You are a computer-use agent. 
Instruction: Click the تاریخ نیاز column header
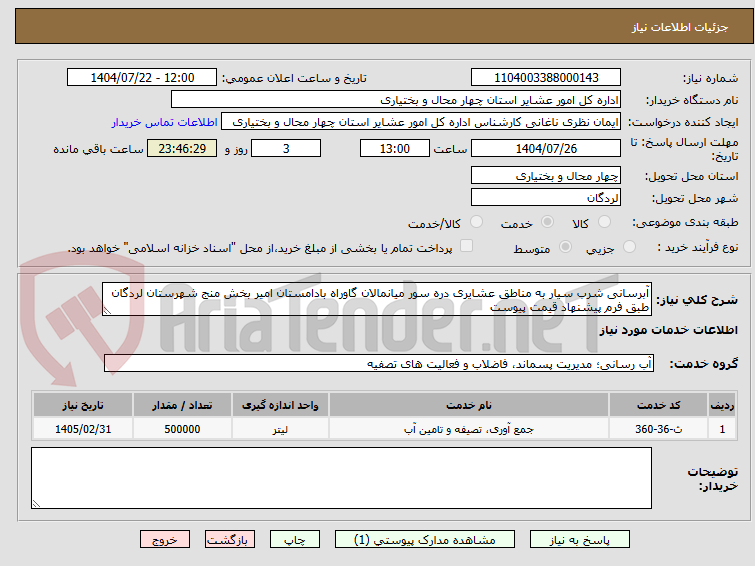[83, 405]
